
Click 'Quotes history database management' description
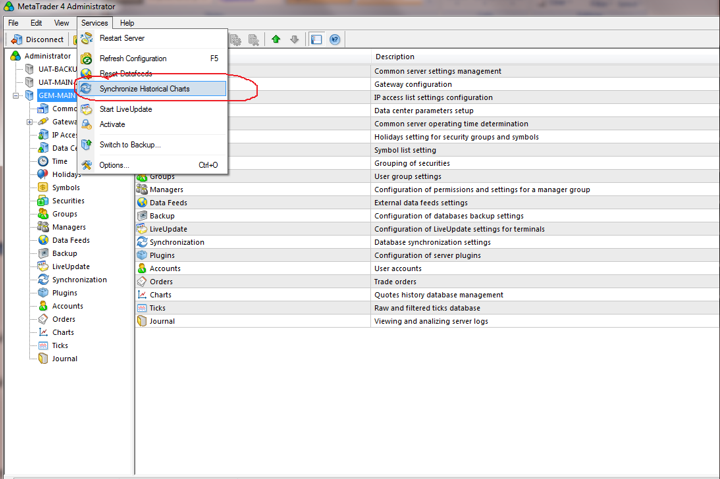(x=439, y=295)
